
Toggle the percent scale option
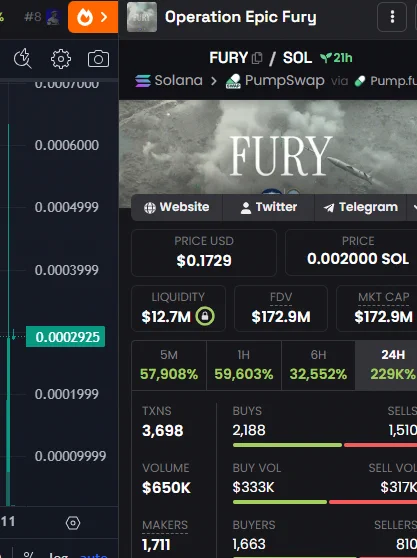click(28, 555)
